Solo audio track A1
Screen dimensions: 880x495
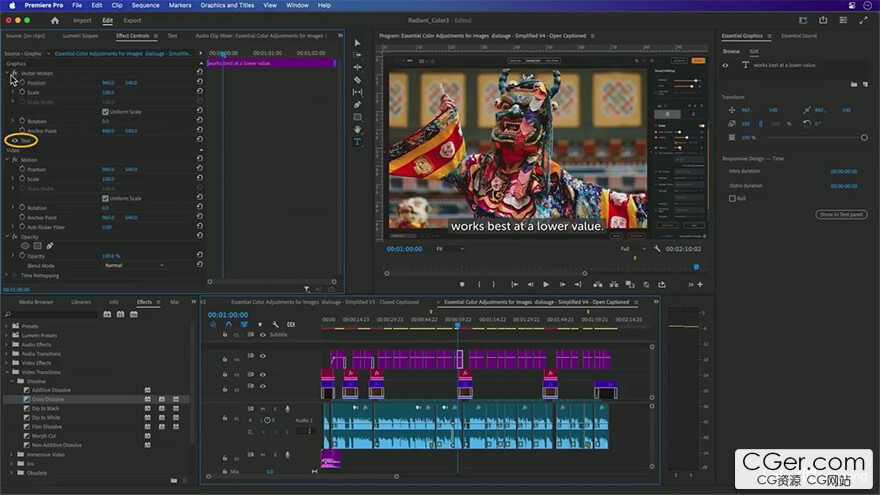click(x=275, y=409)
